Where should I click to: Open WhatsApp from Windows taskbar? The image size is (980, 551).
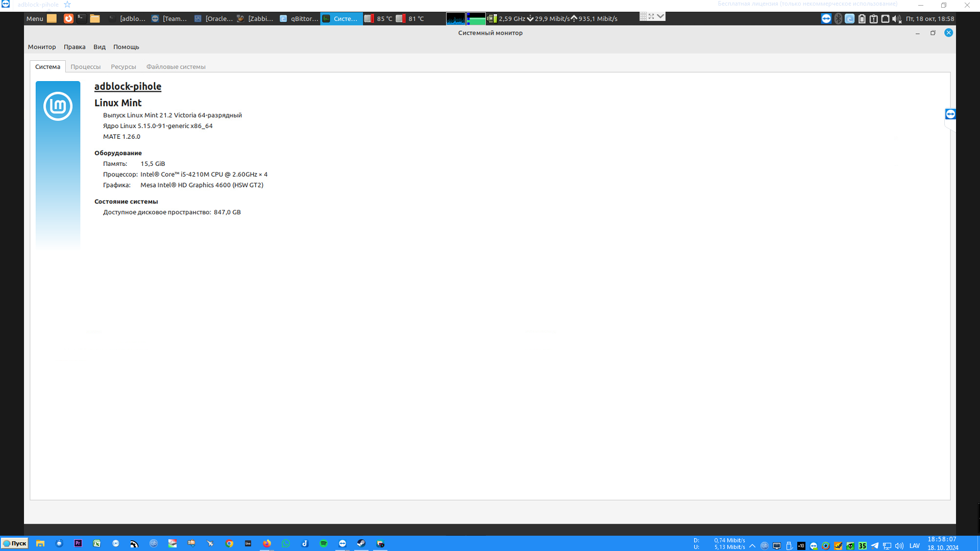[286, 543]
